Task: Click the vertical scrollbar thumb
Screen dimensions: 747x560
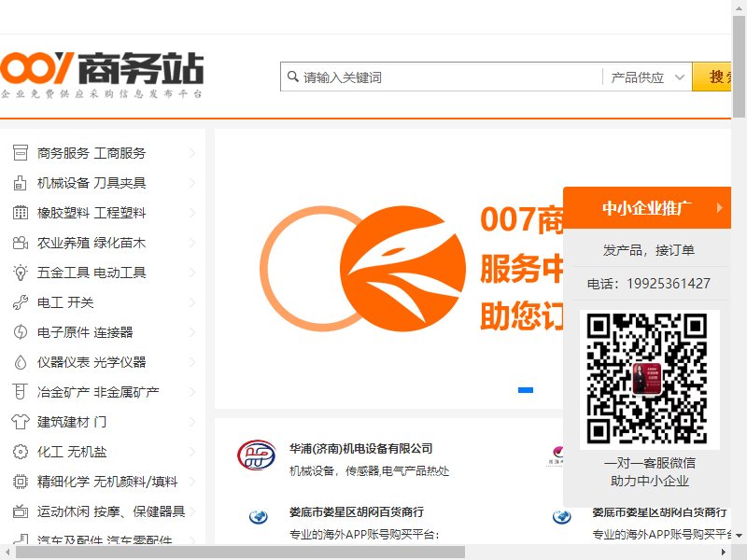Action: click(739, 65)
